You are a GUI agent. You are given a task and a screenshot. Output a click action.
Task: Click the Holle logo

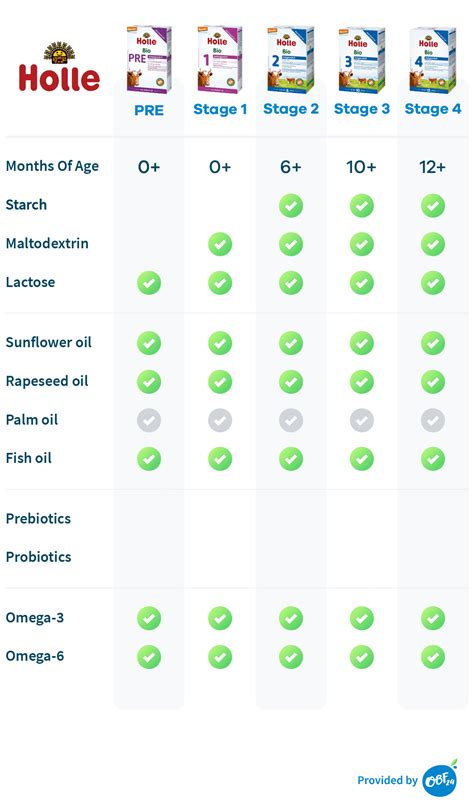59,67
